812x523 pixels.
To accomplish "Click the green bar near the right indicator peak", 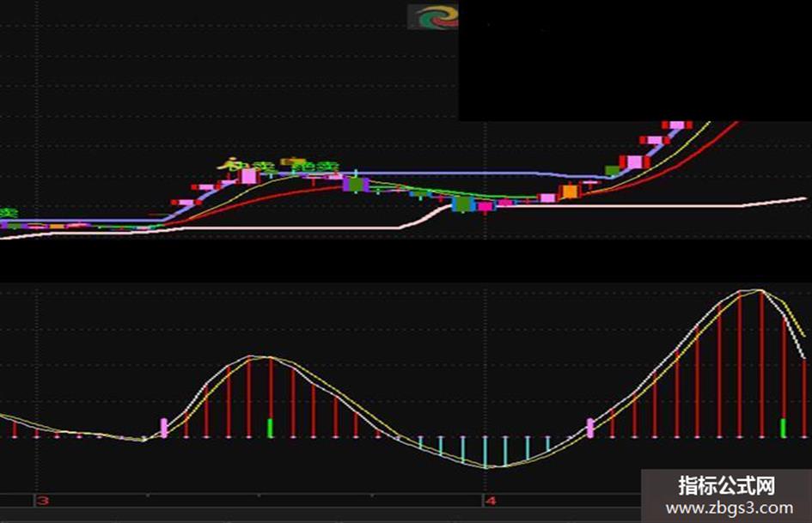I will [783, 428].
